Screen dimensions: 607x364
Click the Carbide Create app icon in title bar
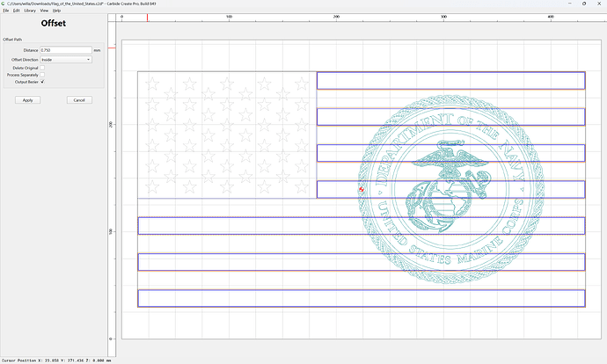(4, 4)
